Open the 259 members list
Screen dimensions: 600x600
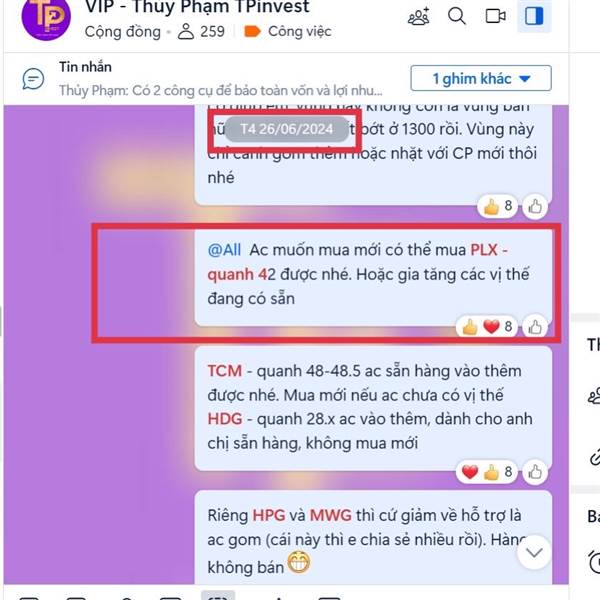click(201, 31)
